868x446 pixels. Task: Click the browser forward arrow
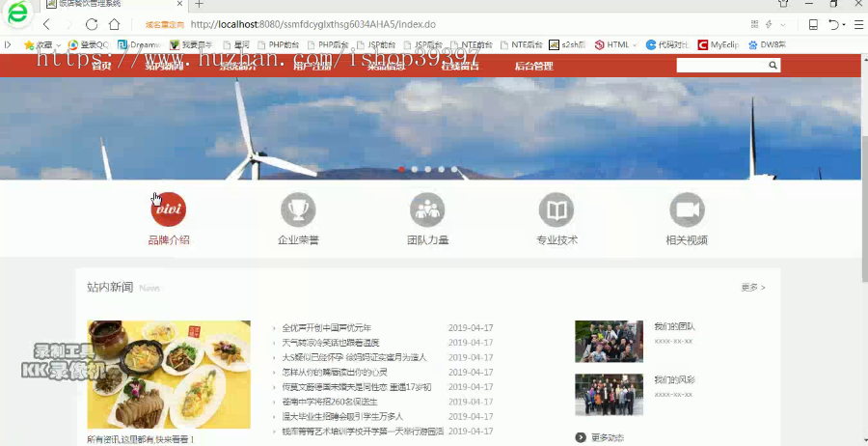tap(69, 24)
